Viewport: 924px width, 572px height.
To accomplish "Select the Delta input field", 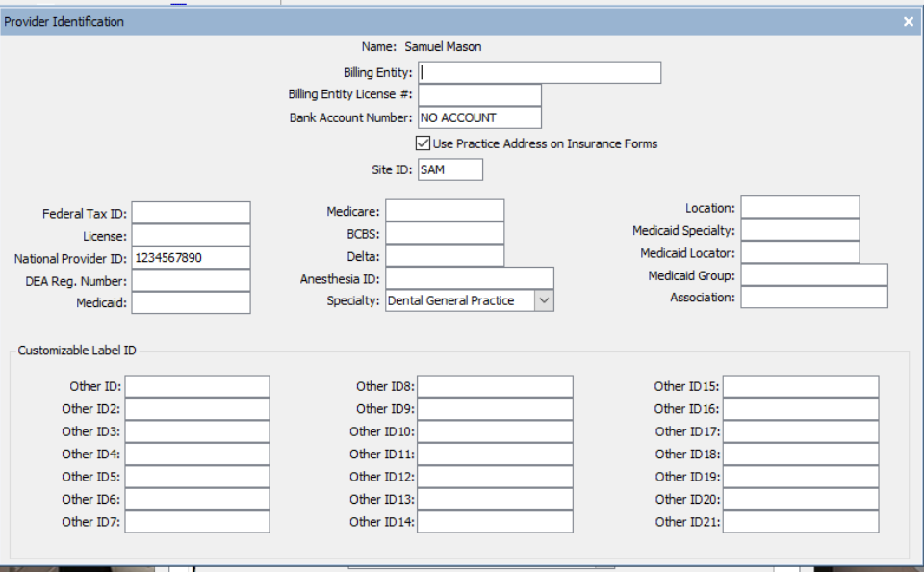I will [x=445, y=256].
